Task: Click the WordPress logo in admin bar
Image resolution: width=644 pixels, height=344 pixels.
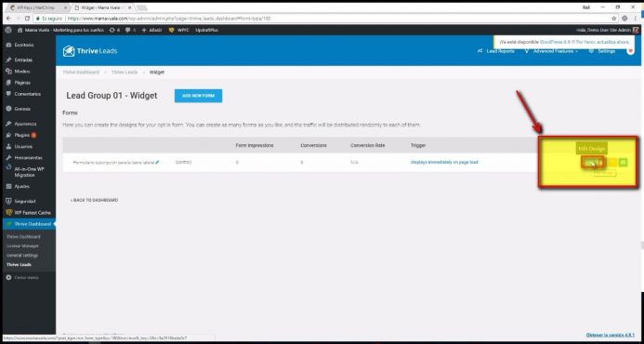Action: coord(7,30)
